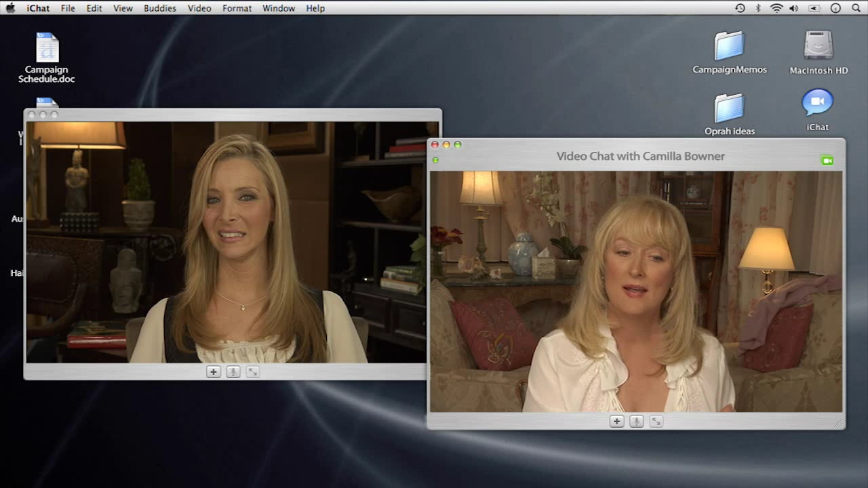Click the Wi-Fi status icon

pos(776,8)
